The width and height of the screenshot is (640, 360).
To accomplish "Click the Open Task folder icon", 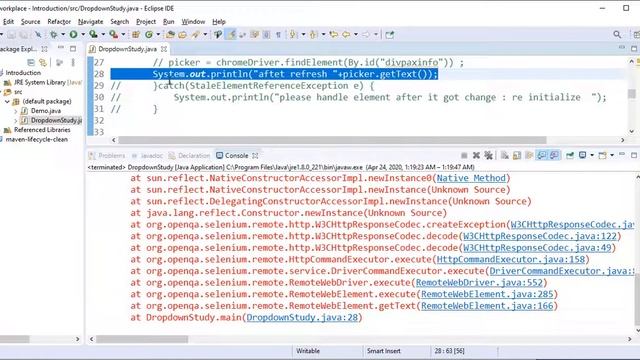I will coord(182,35).
